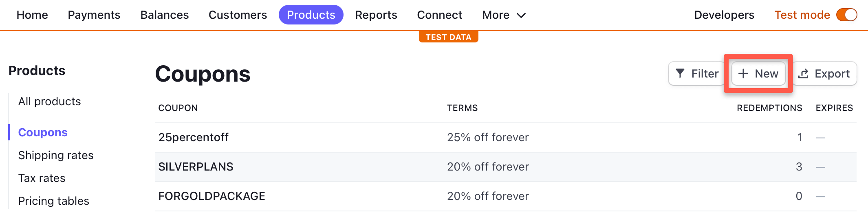868x213 pixels.
Task: Click the funnel Filter icon
Action: coord(680,73)
